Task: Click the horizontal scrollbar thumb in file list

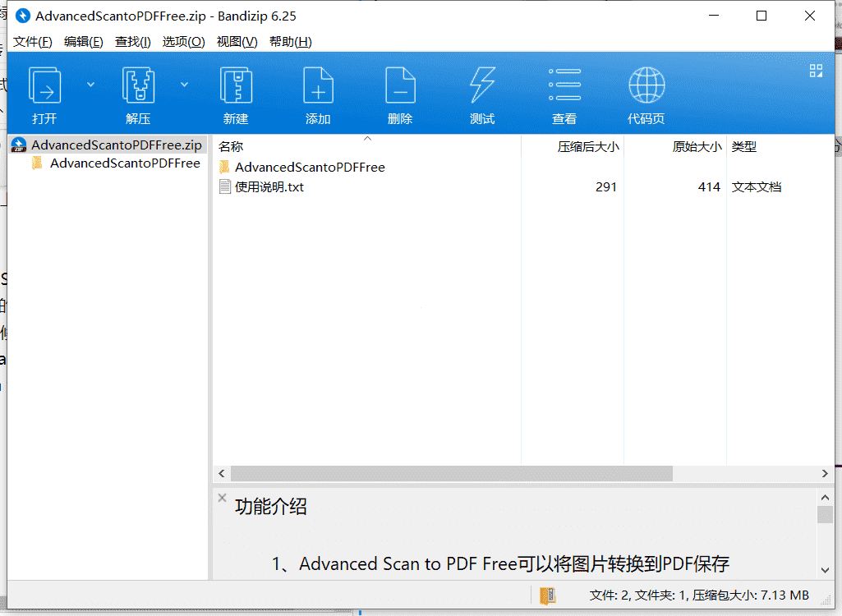Action: pyautogui.click(x=452, y=474)
